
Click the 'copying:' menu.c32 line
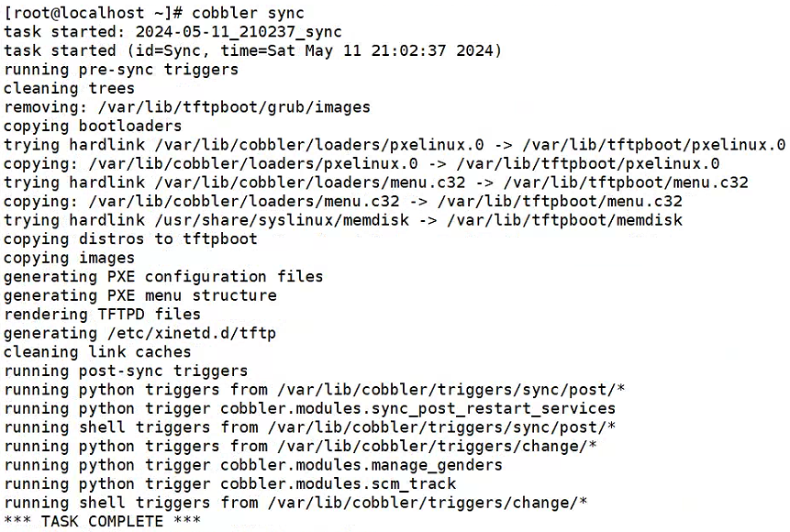[342, 202]
